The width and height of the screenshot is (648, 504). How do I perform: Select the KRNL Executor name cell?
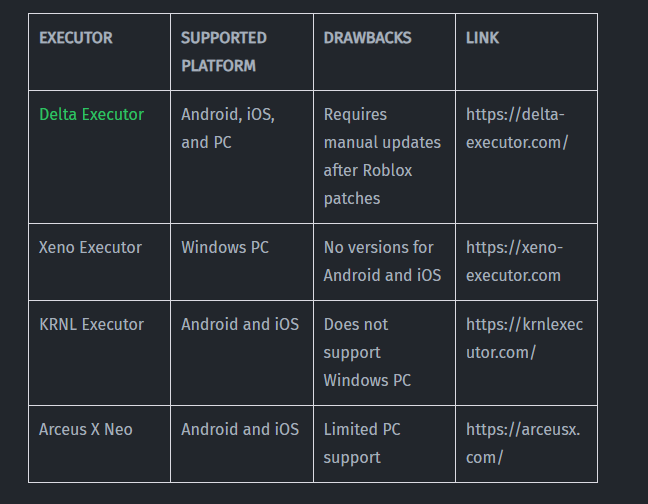point(91,324)
